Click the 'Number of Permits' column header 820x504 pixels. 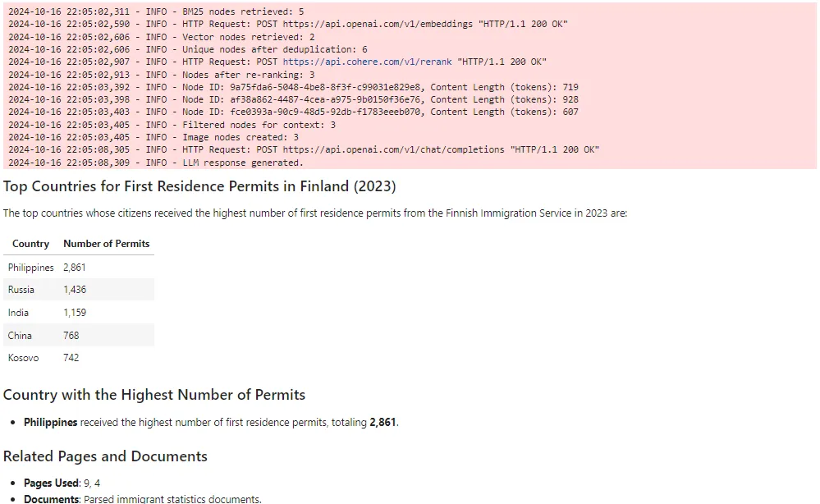(x=107, y=244)
